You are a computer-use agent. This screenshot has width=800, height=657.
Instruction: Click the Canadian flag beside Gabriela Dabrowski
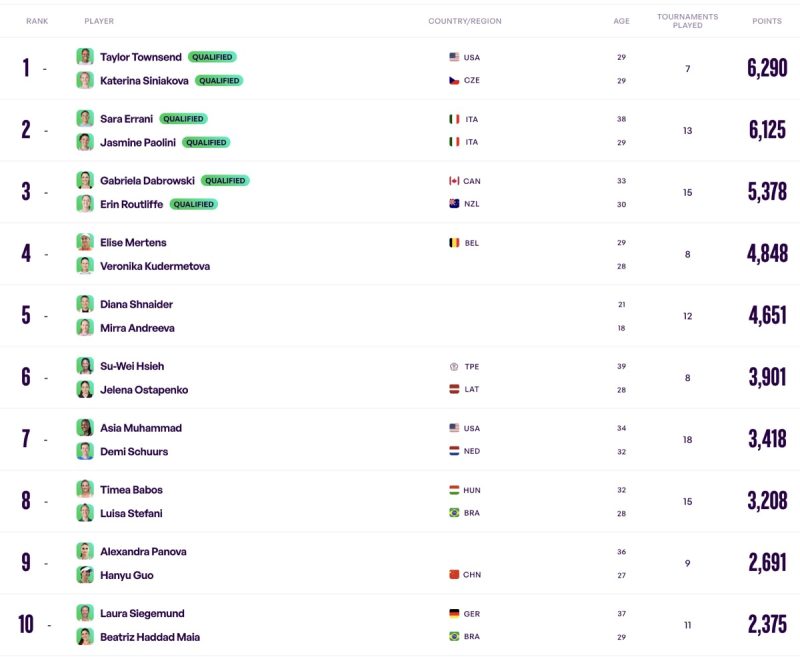[454, 181]
